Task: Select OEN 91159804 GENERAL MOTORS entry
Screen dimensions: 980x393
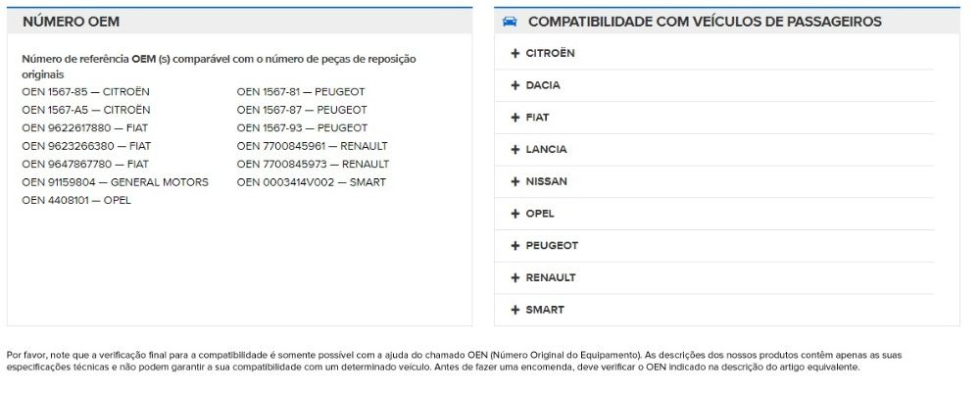Action: 115,182
